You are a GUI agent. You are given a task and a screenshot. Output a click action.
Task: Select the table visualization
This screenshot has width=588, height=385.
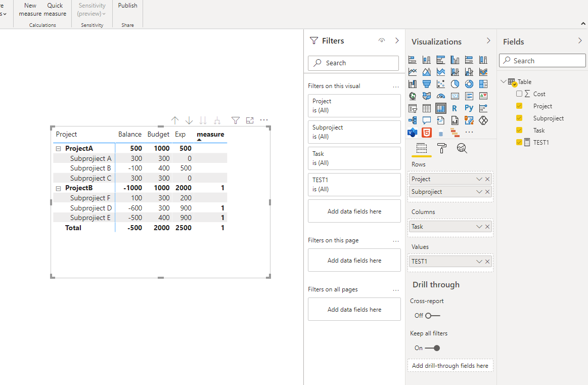point(427,108)
